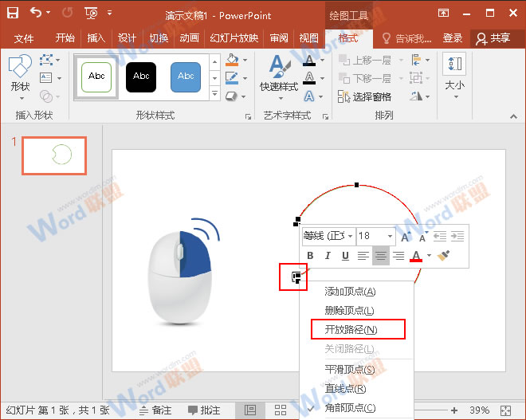Expand the shape styles gallery

tap(214, 95)
